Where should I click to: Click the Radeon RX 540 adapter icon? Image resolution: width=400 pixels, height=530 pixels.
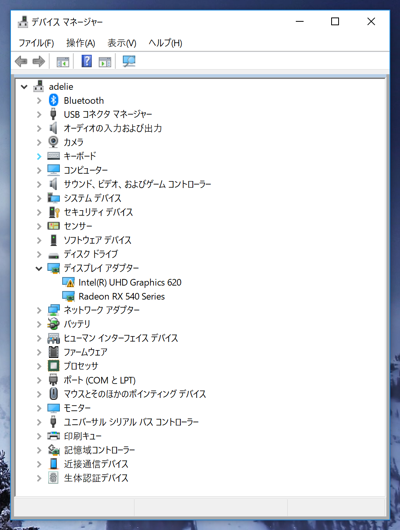point(68,296)
